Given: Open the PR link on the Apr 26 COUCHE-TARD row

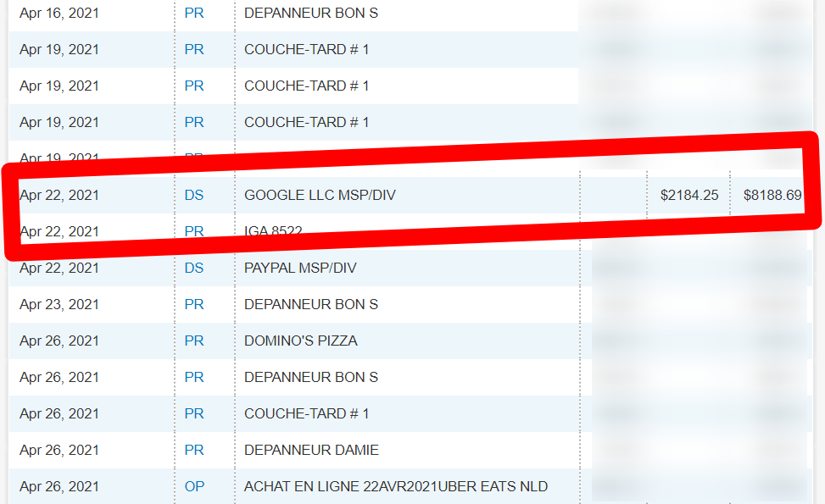Looking at the screenshot, I should tap(193, 414).
